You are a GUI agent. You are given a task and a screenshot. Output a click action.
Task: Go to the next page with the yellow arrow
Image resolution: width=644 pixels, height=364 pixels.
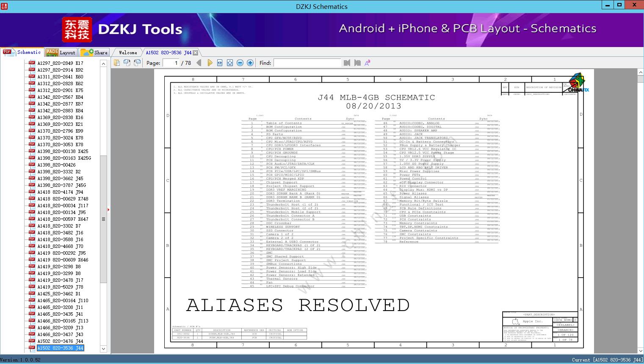(x=210, y=63)
